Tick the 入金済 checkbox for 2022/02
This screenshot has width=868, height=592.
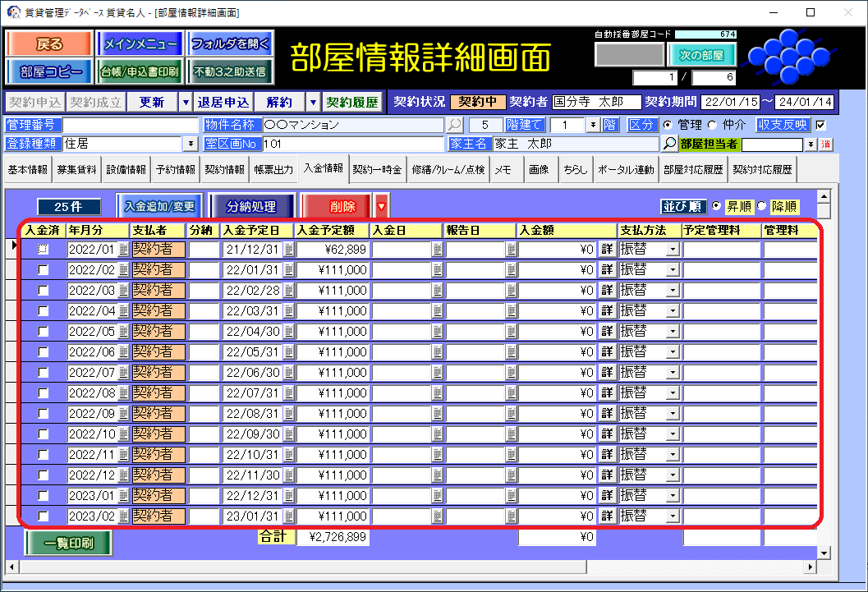pyautogui.click(x=44, y=270)
